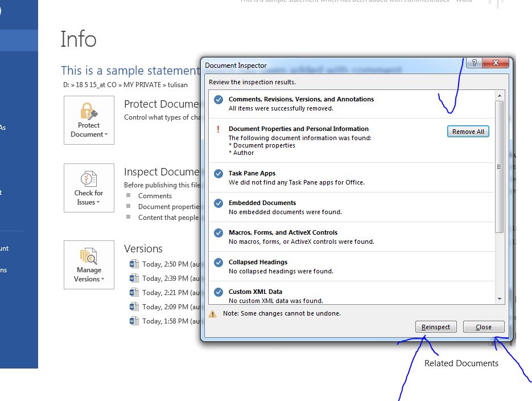Click 'Macros, Forms, and ActiveX Controls' heading
Image resolution: width=532 pixels, height=401 pixels.
pos(283,232)
